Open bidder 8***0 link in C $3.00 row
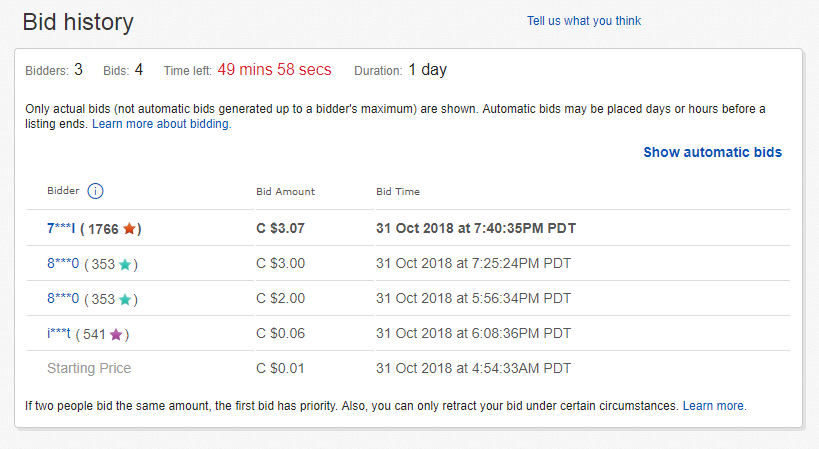Screen dimensions: 819x449 tap(63, 263)
